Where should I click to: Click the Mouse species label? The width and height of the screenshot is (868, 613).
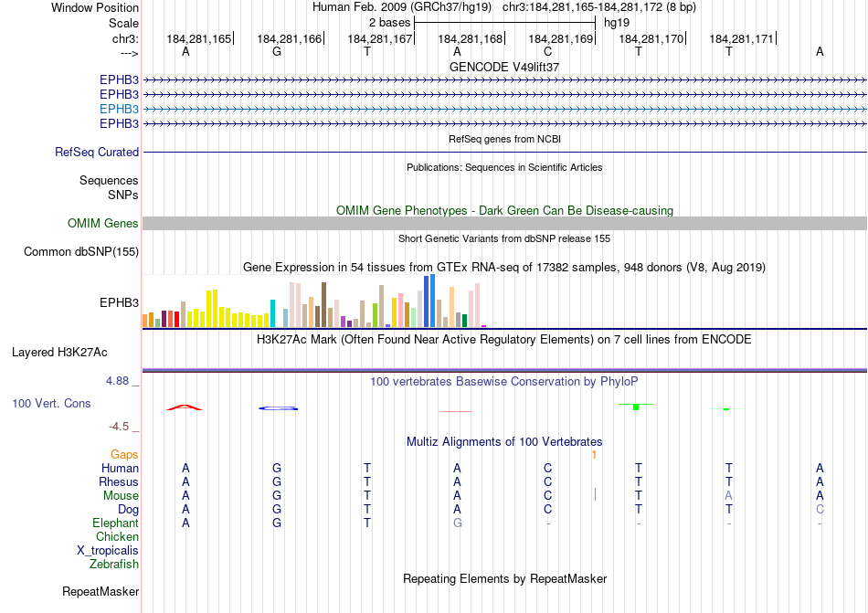click(122, 496)
